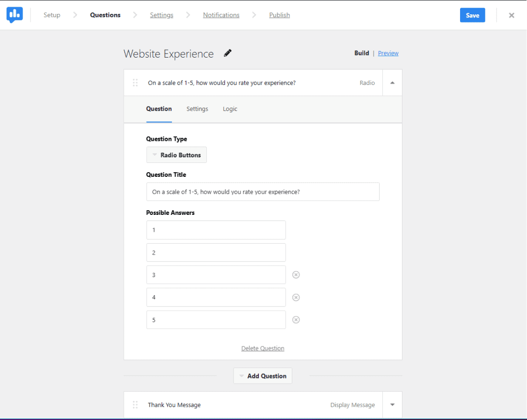Switch to the Logic tab
This screenshot has width=527, height=420.
pos(230,108)
